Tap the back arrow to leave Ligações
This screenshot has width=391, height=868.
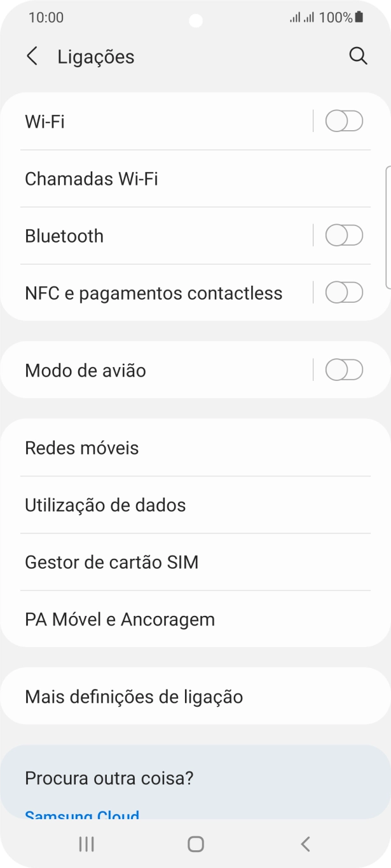click(31, 56)
